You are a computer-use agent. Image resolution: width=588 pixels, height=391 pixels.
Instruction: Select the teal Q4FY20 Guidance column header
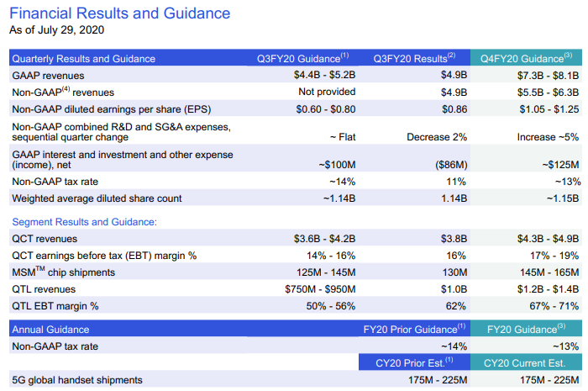(528, 59)
